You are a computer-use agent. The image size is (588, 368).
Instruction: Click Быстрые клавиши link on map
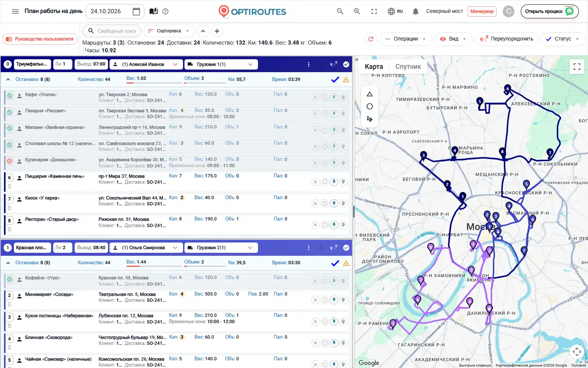coord(475,365)
